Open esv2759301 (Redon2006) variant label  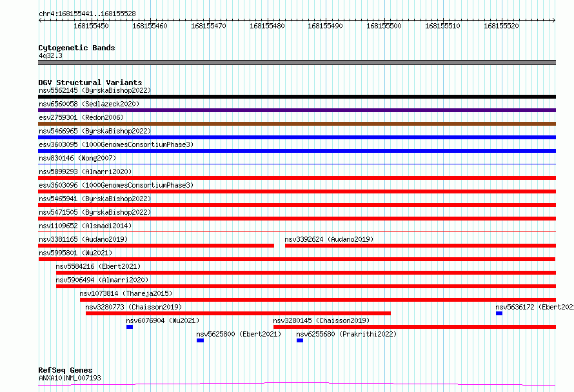click(x=81, y=117)
